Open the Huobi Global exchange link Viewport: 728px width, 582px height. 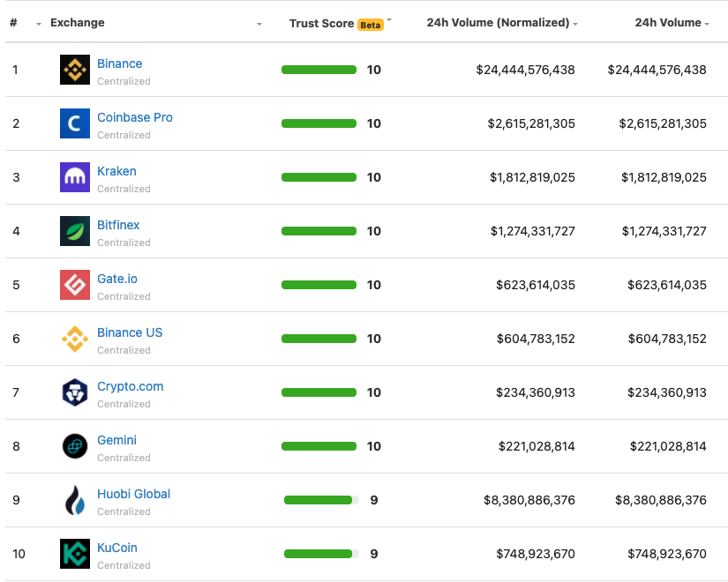133,495
